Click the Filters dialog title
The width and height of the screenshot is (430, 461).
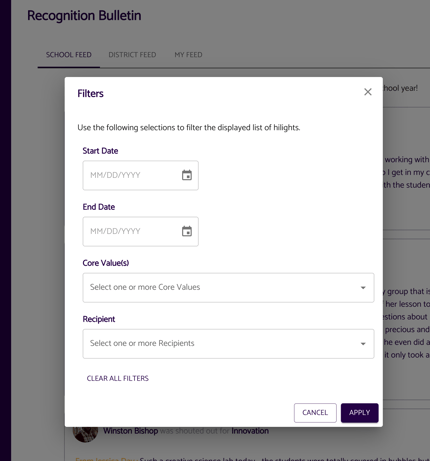pyautogui.click(x=90, y=94)
